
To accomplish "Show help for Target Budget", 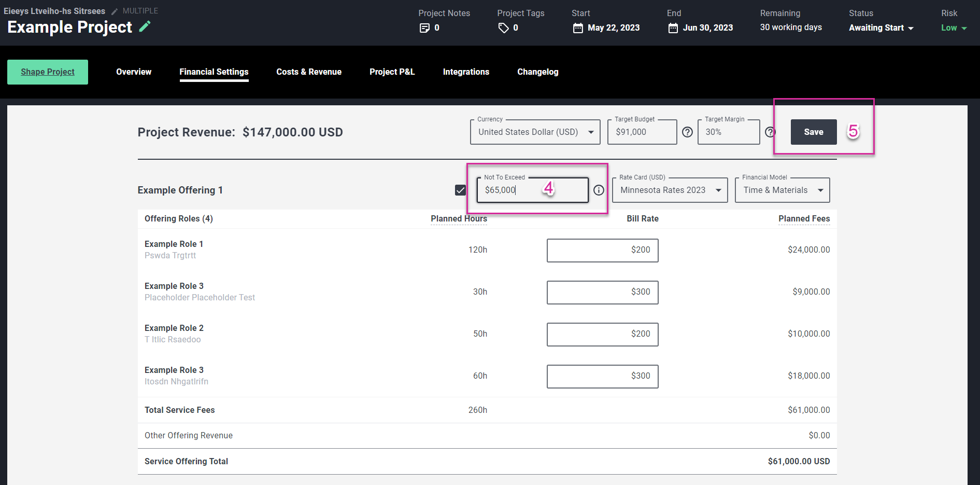I will point(687,132).
